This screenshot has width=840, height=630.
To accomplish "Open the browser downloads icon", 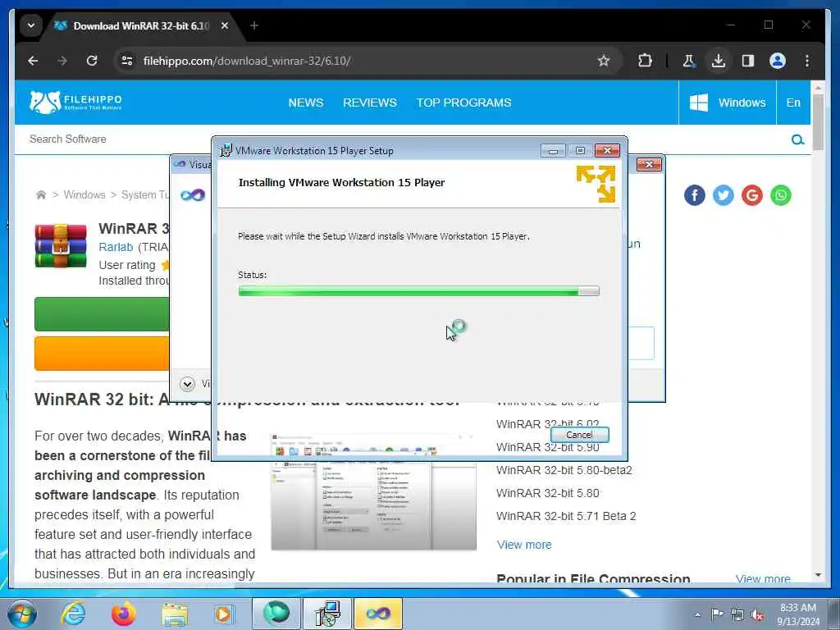I will point(719,61).
